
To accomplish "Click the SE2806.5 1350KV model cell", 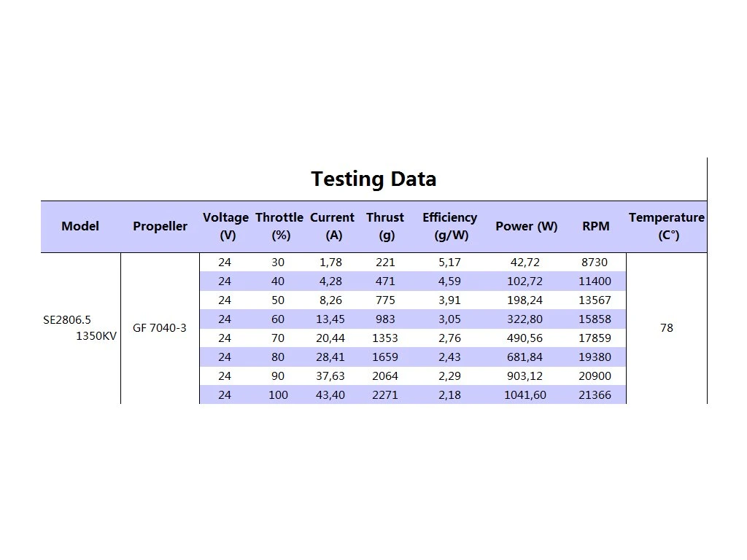I will click(x=80, y=327).
